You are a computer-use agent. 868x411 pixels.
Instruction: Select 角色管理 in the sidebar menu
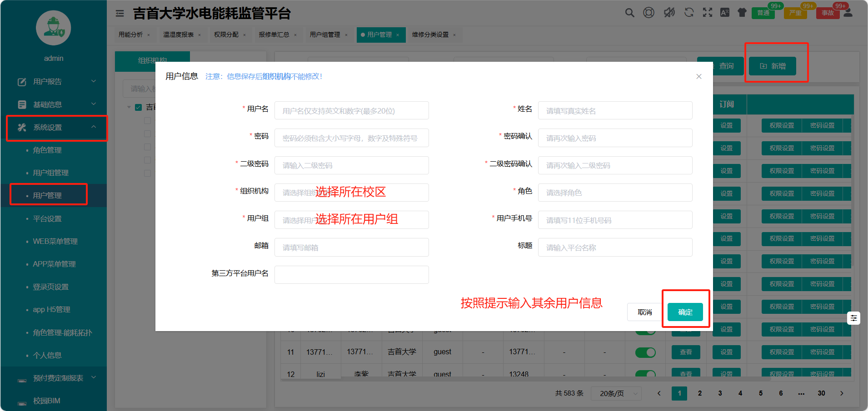pos(47,150)
